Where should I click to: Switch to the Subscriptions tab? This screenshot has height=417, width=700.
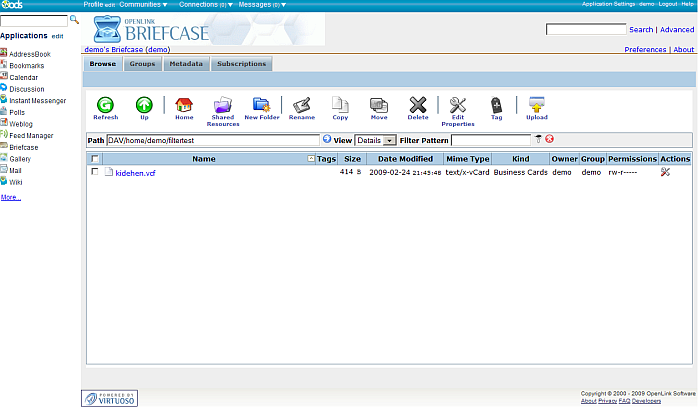point(241,64)
